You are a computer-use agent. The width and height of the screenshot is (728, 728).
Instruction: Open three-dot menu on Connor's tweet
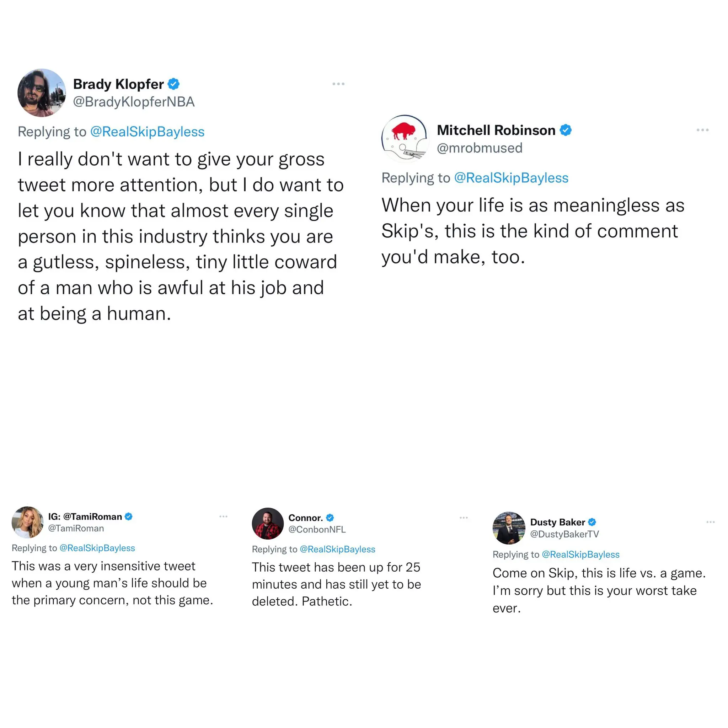[x=464, y=518]
